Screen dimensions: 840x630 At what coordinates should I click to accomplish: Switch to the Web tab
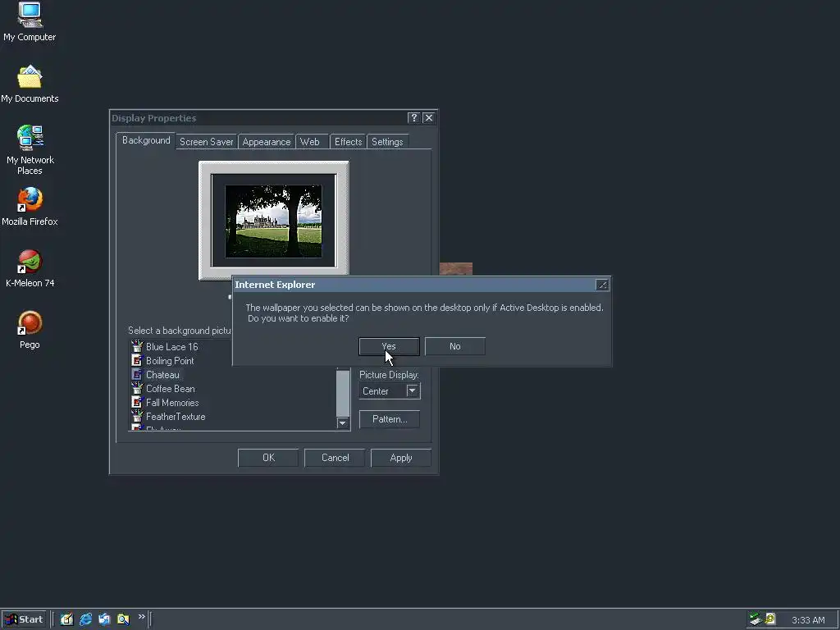point(309,142)
